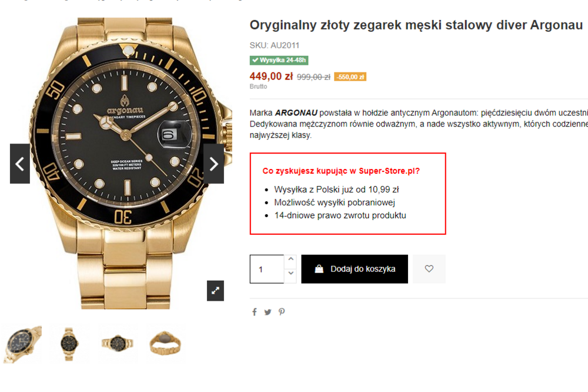Share product on Twitter
Screen dimensions: 588x392
point(268,312)
